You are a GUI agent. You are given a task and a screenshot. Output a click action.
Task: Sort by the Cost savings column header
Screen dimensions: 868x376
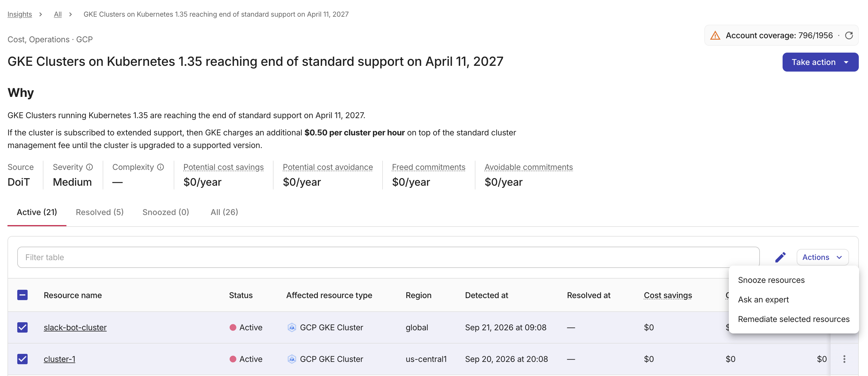tap(668, 295)
